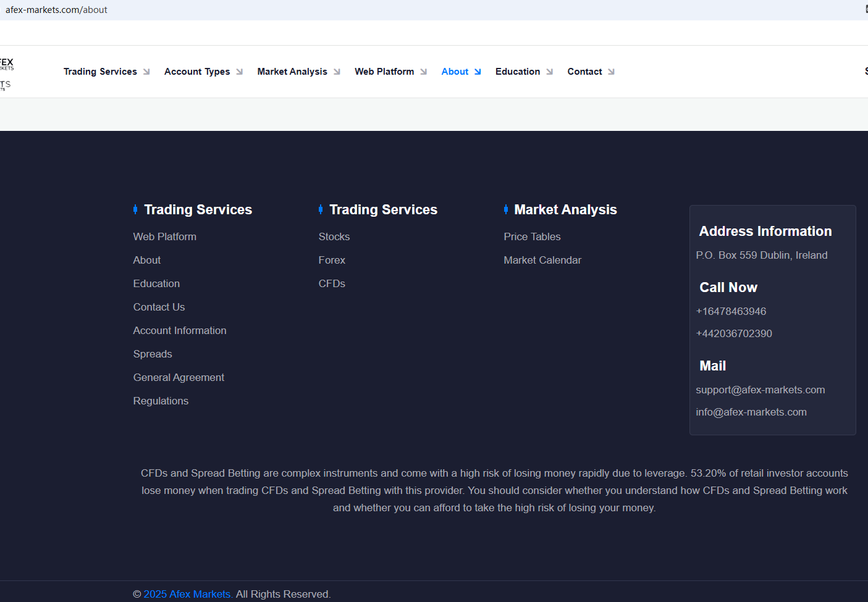Click the arrow icon beside Contact
Viewport: 868px width, 602px height.
611,72
